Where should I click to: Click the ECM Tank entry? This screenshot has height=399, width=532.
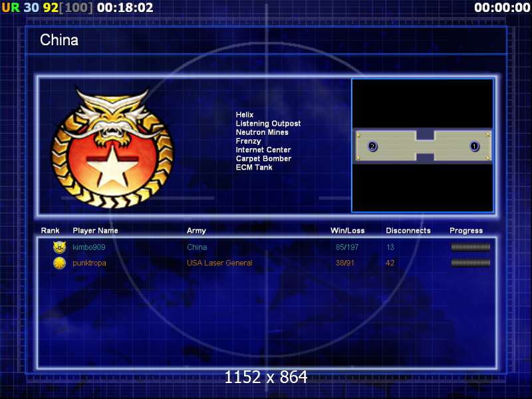point(254,168)
